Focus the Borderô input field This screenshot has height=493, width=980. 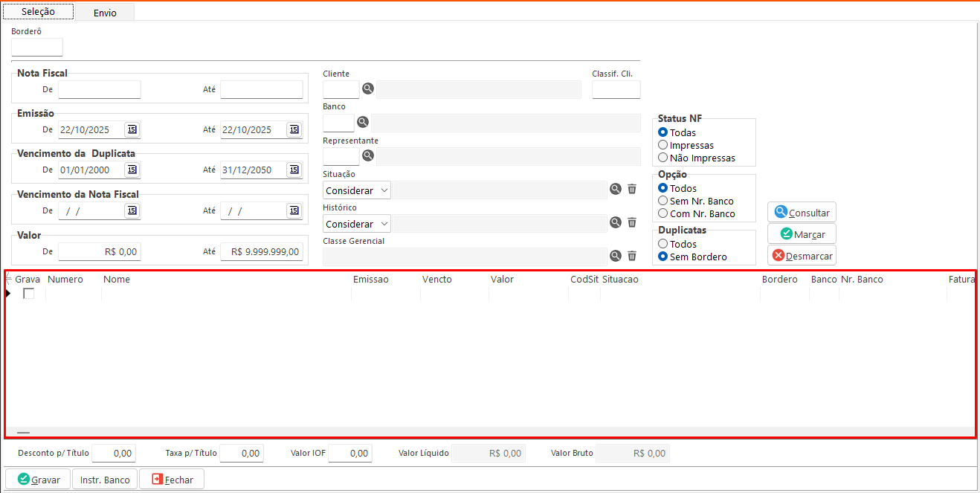point(37,48)
